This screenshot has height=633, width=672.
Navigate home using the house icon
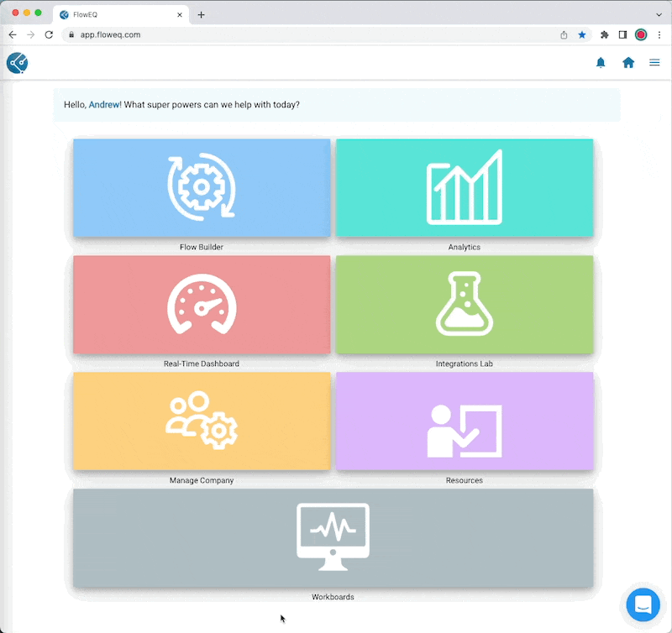(628, 62)
